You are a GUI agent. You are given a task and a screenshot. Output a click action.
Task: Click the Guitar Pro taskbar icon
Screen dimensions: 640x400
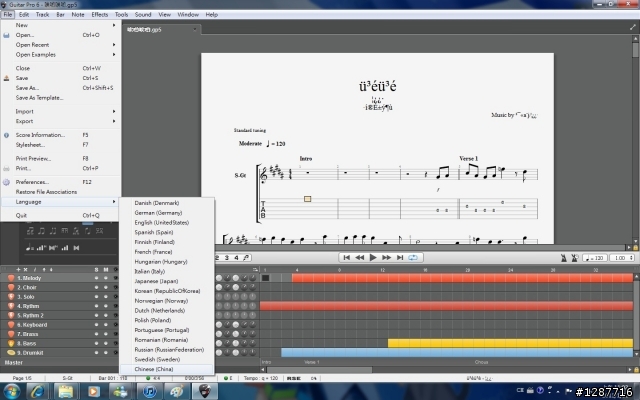point(204,391)
